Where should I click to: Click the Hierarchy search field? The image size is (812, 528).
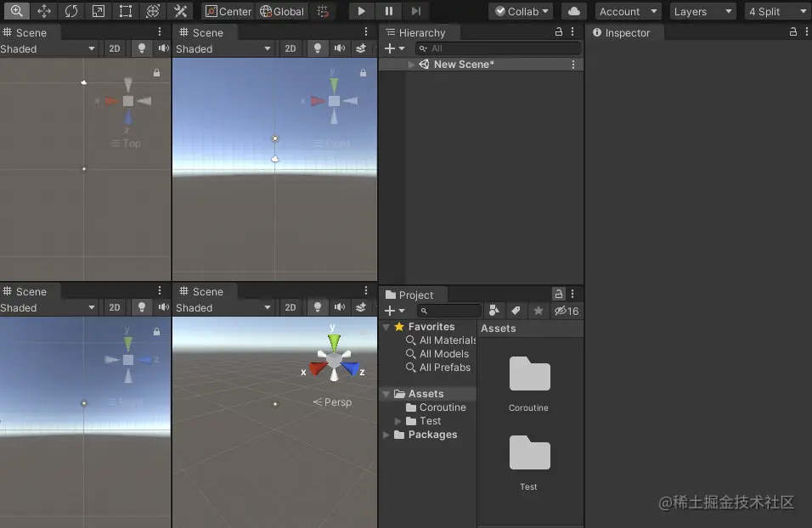498,48
